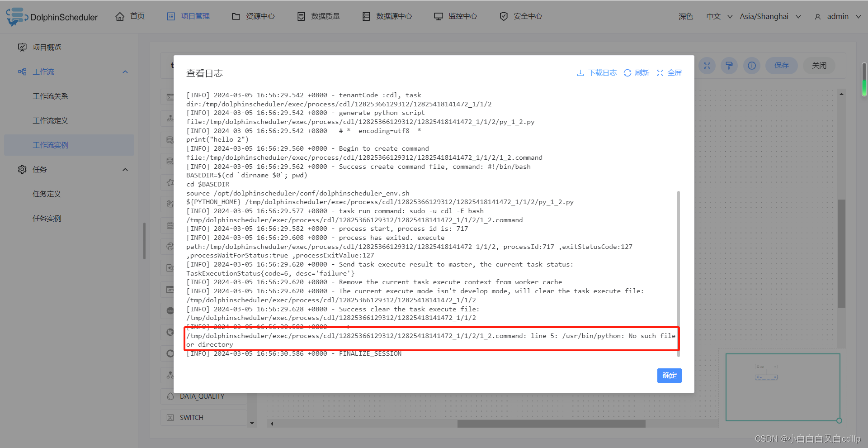Select the SWITCH task type
Viewport: 868px width, 448px height.
click(x=203, y=418)
